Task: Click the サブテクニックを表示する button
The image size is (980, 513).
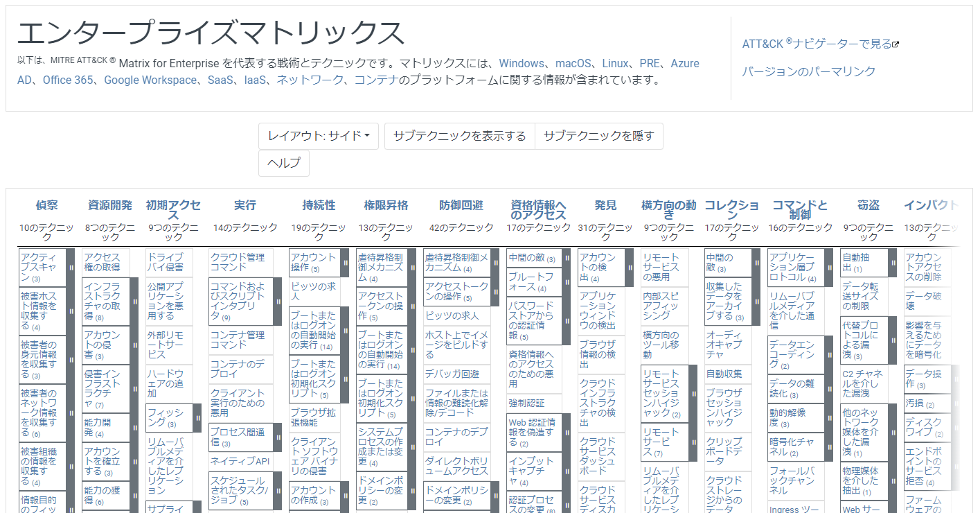Action: click(x=460, y=136)
